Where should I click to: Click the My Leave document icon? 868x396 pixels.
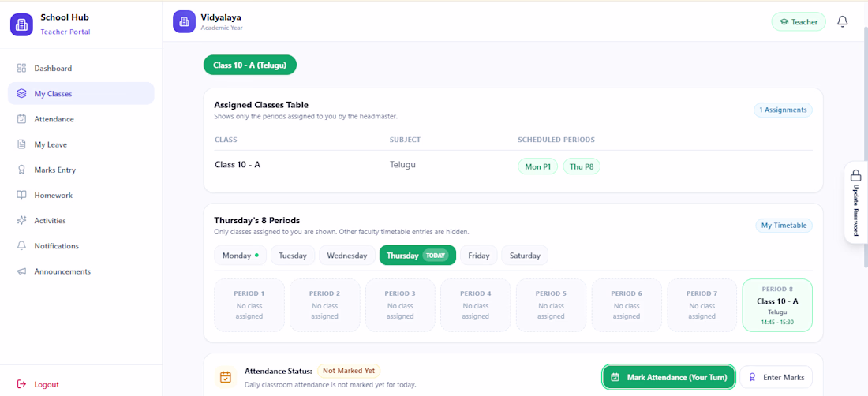(21, 144)
